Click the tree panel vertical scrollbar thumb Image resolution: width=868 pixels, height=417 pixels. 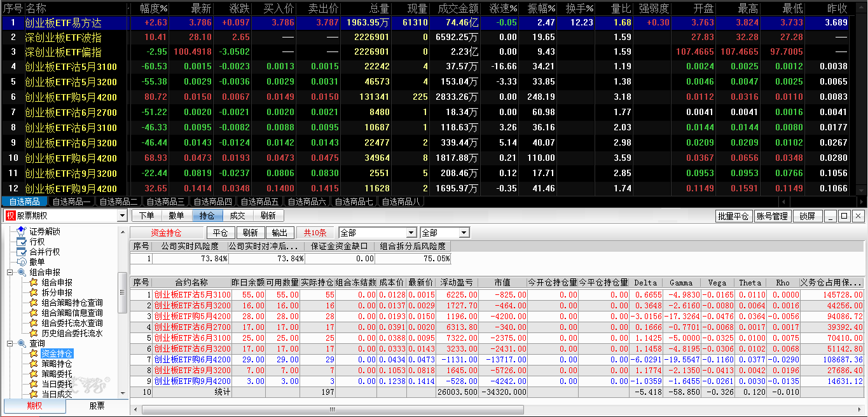(123, 292)
